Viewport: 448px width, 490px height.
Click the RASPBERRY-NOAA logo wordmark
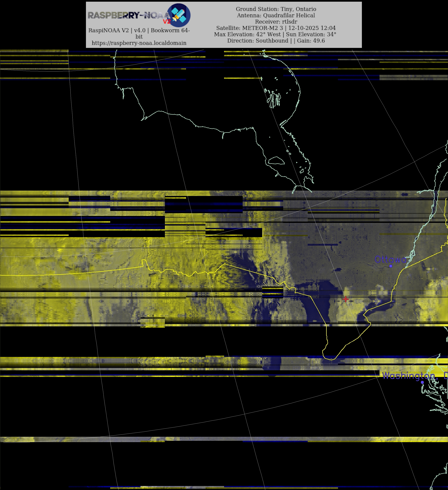[129, 15]
